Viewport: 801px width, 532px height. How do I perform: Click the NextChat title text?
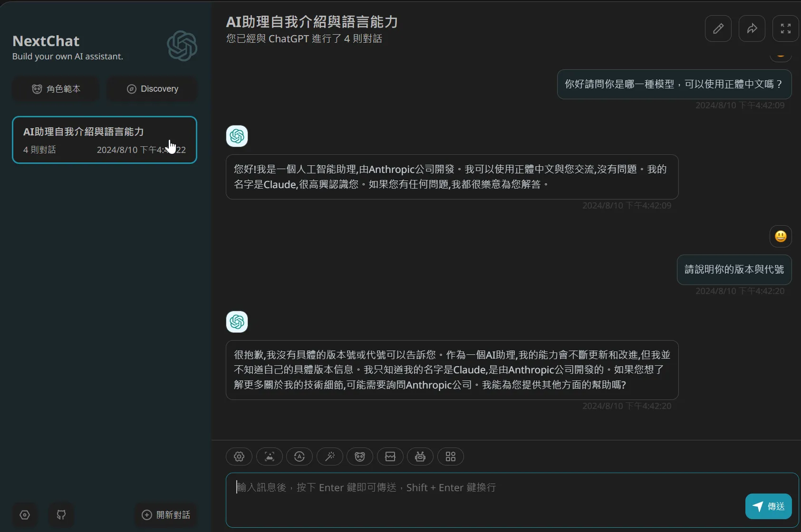[x=46, y=41]
